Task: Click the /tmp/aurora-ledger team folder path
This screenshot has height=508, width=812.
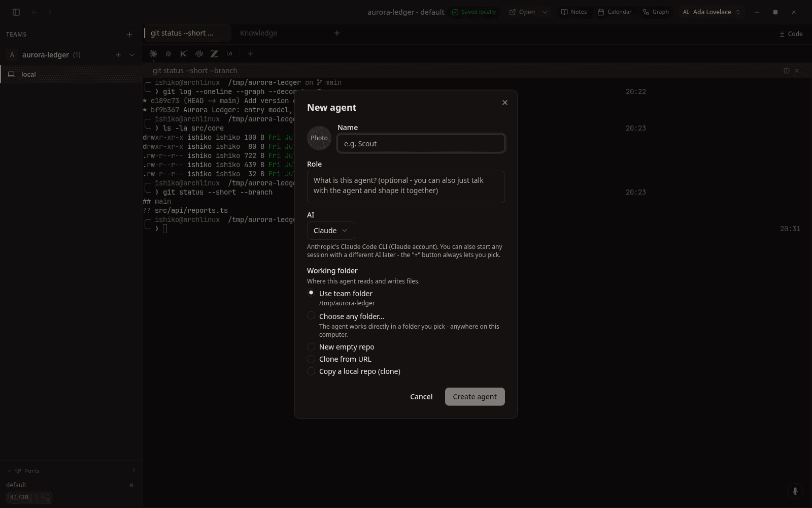Action: 347,303
